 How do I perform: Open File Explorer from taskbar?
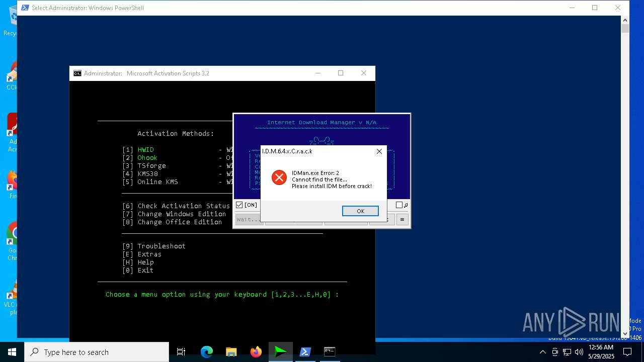[231, 352]
